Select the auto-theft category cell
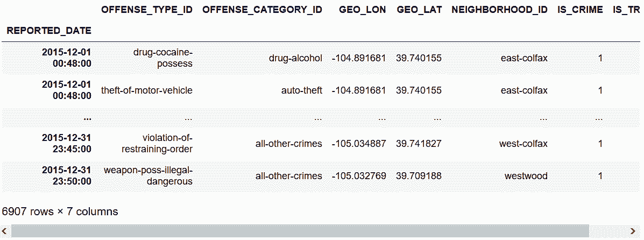 pyautogui.click(x=301, y=90)
